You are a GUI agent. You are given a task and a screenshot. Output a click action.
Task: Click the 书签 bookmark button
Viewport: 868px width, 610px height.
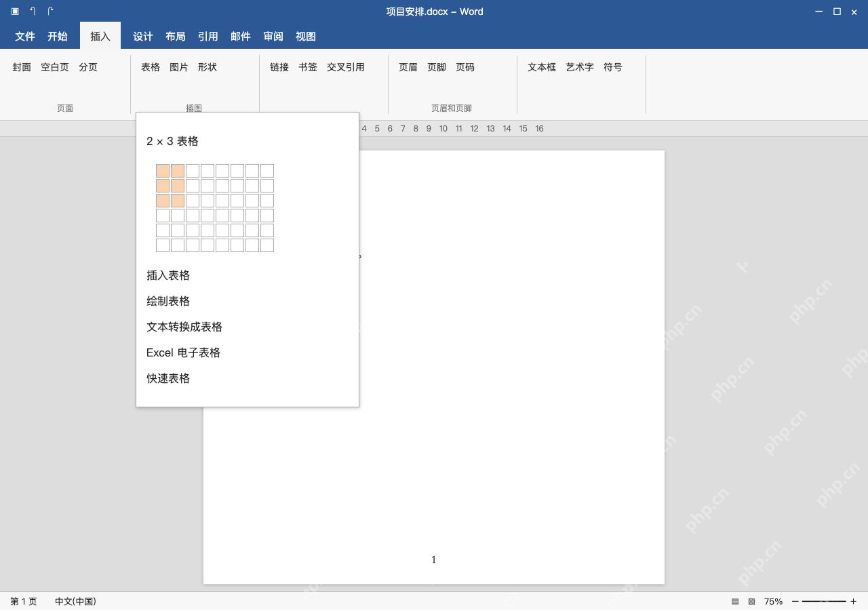click(308, 67)
